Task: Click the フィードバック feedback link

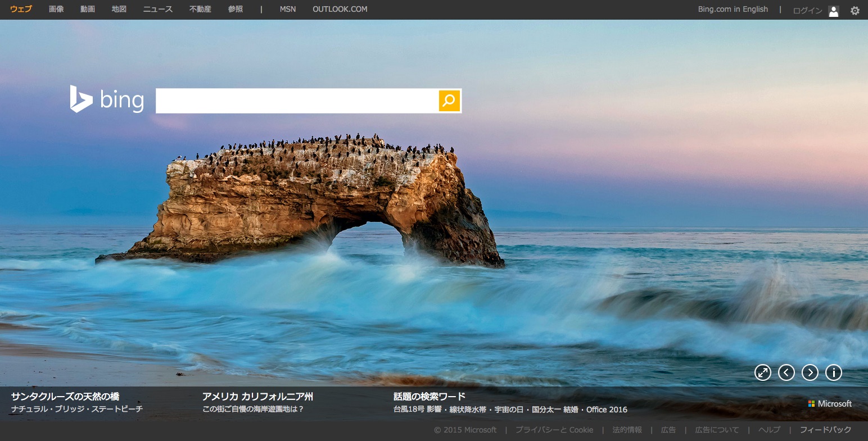Action: pyautogui.click(x=825, y=430)
